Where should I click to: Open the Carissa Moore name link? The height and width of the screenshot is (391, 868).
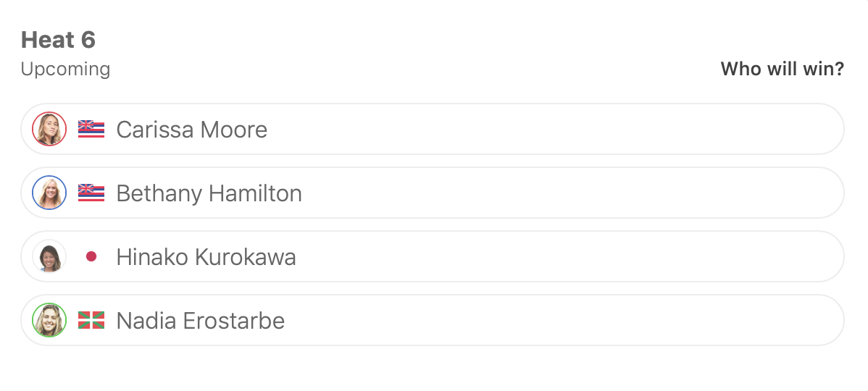191,130
